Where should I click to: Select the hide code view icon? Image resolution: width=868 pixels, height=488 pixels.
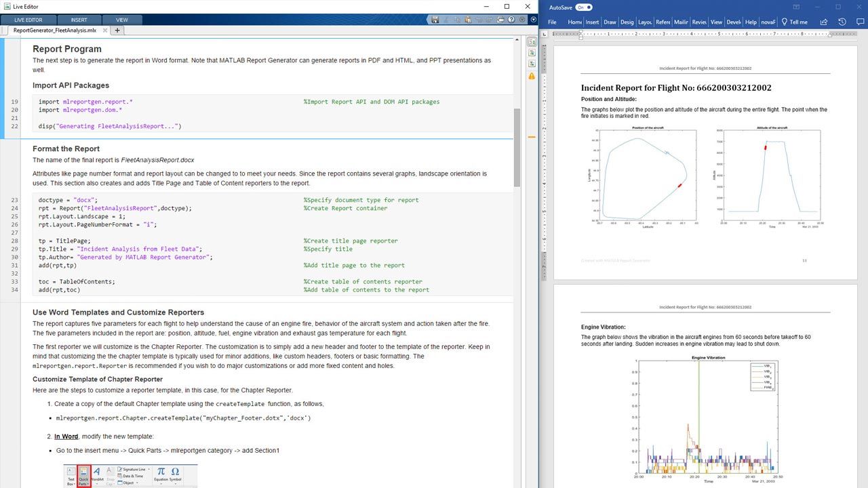click(x=532, y=64)
